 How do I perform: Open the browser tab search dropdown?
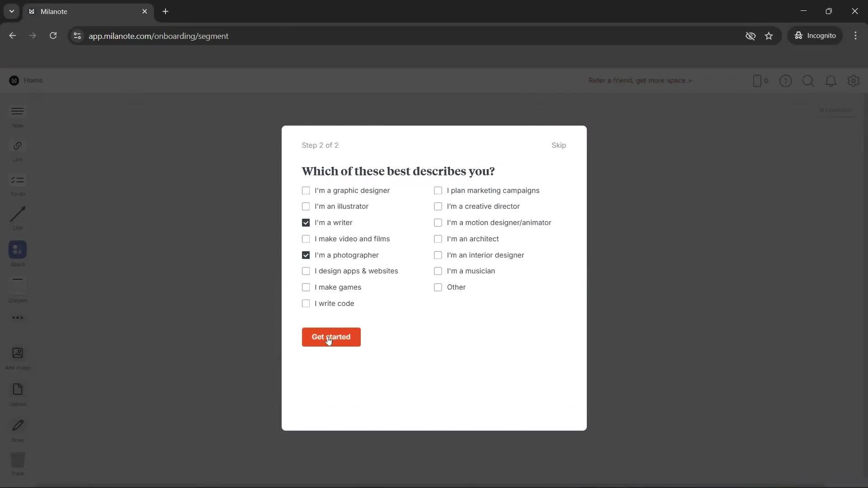[11, 11]
